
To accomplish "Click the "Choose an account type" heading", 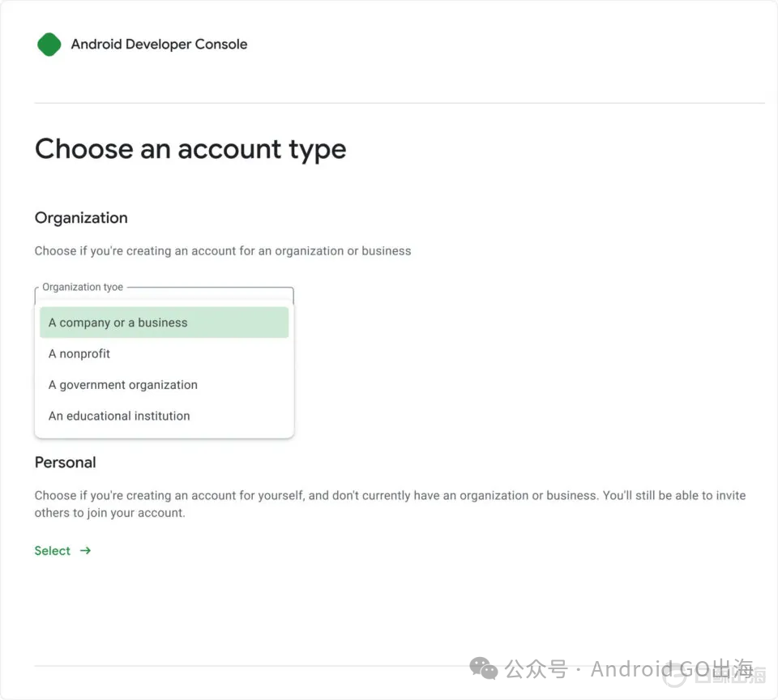I will point(190,149).
